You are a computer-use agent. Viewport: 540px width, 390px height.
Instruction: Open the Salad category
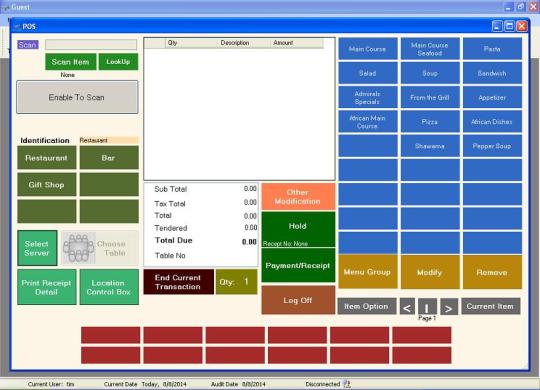tap(368, 73)
